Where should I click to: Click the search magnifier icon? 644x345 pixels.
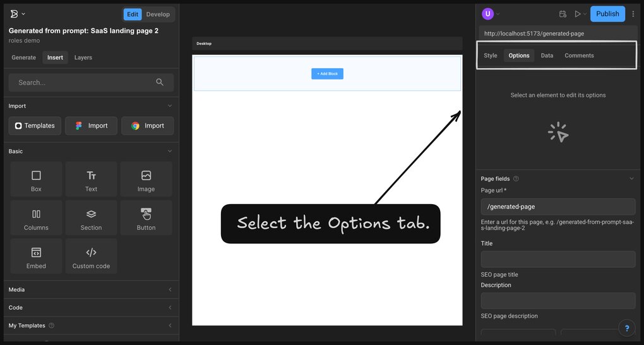160,82
